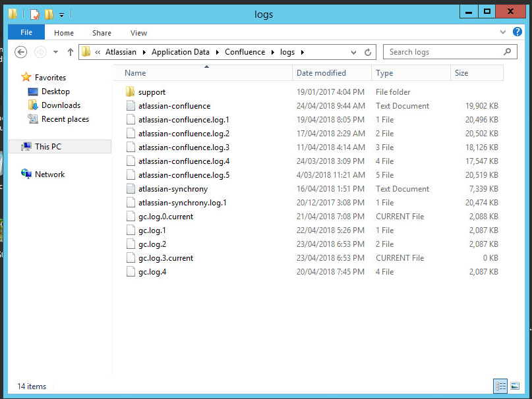Image resolution: width=532 pixels, height=399 pixels.
Task: Select gc.log.1 file icon
Action: (x=131, y=230)
